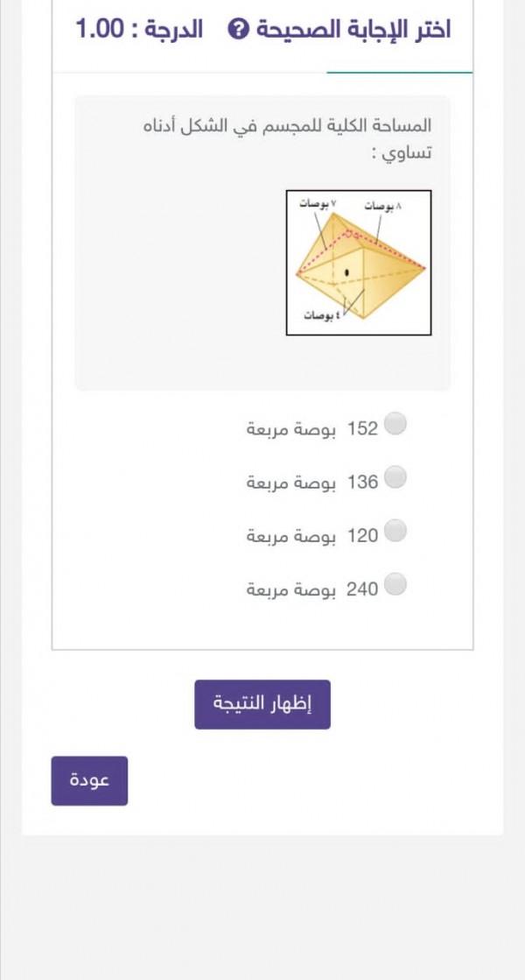The image size is (525, 980).
Task: Choose the 120 بوصة مربعة option
Action: point(395,532)
